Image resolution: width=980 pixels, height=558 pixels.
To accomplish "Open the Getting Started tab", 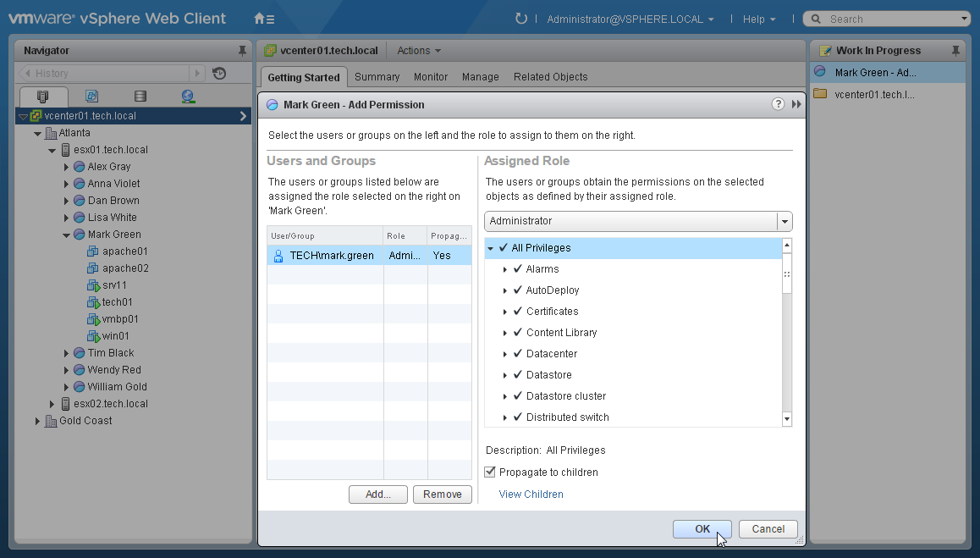I will (x=304, y=77).
